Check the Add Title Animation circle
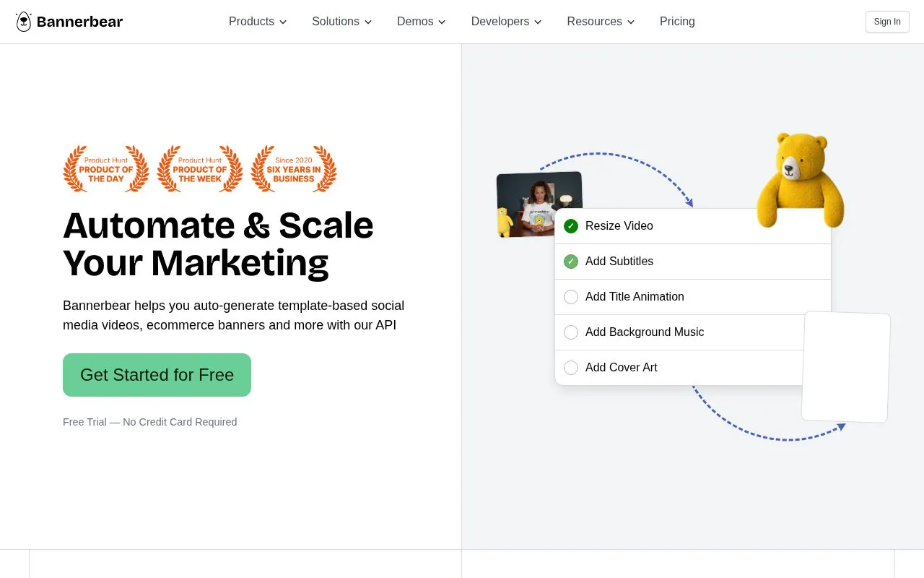The image size is (924, 578). (x=571, y=297)
